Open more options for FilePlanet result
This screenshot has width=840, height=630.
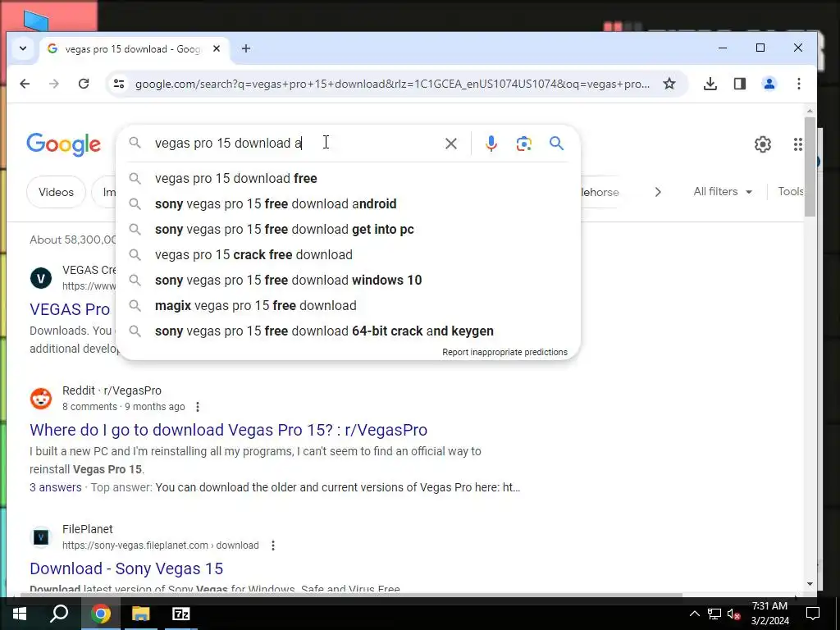point(273,546)
